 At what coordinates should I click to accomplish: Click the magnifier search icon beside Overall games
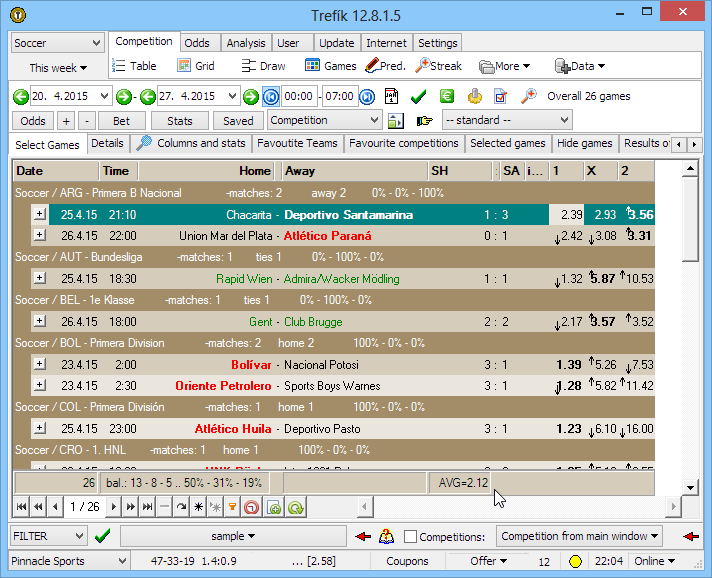pos(529,96)
